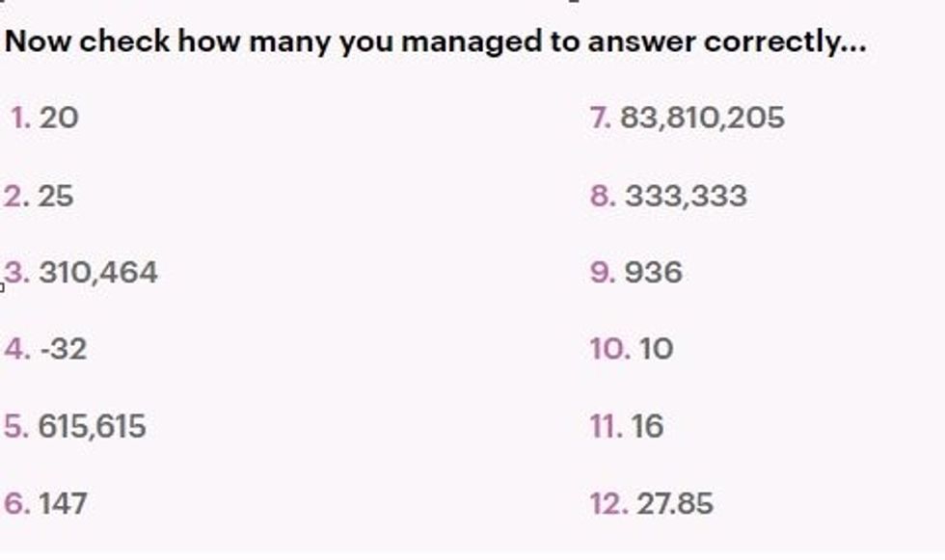The height and width of the screenshot is (560, 945).
Task: Click answer 10 value 10
Action: 656,349
